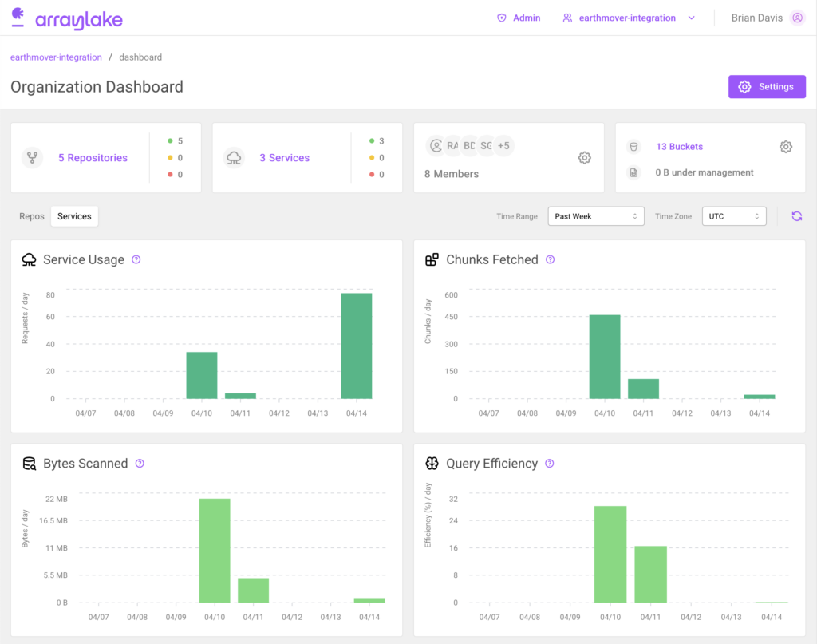Viewport: 817px width, 644px height.
Task: Open the Admin menu item
Action: coord(519,17)
